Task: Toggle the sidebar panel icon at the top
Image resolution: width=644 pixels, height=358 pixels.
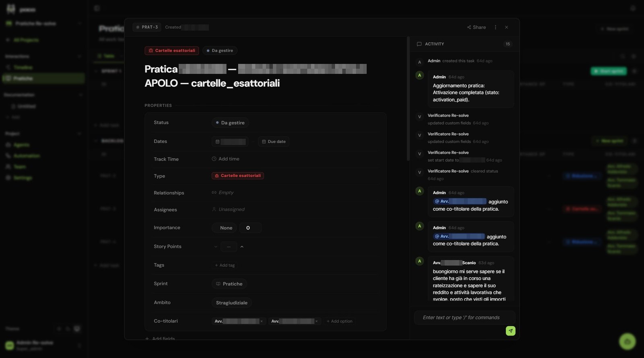Action: tap(97, 8)
